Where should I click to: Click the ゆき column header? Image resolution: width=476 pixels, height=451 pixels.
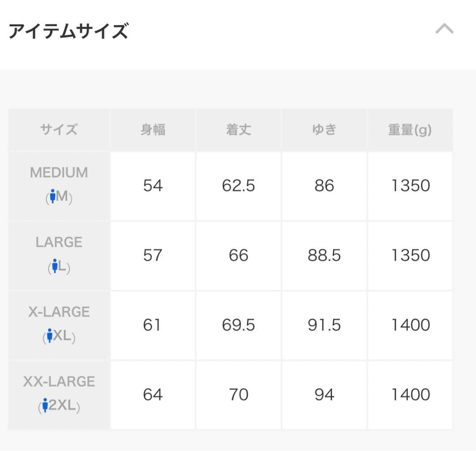[x=324, y=130]
